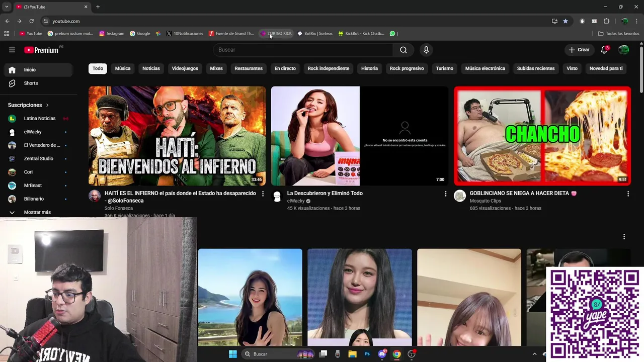Open Todos los favoritos bookmarks folder
This screenshot has height=362, width=644.
coord(618,34)
